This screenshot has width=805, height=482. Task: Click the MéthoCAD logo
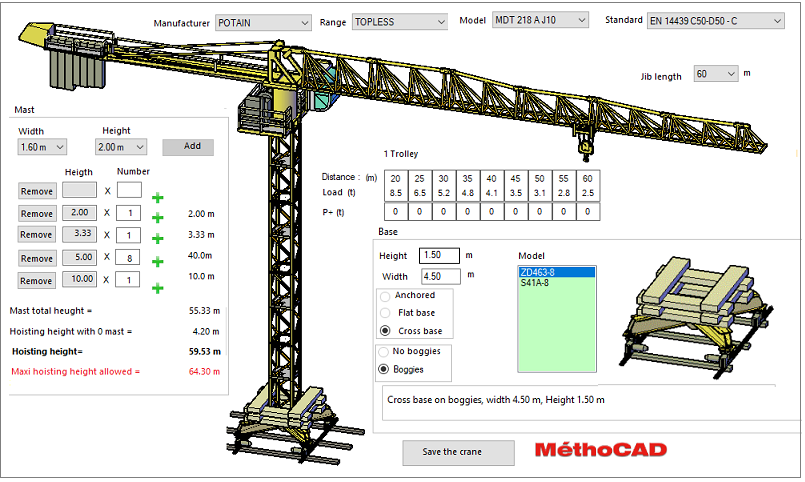pyautogui.click(x=601, y=450)
